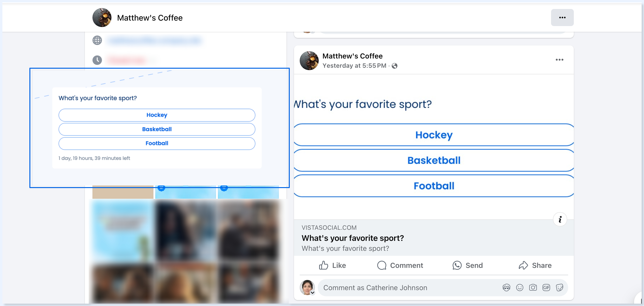
Task: Open the VISTASOCIAL.COM link title
Action: [353, 238]
